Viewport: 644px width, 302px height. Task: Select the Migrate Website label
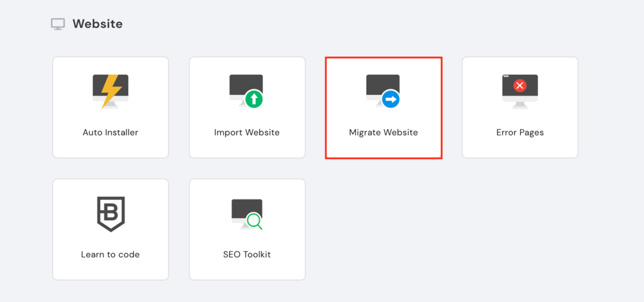pos(383,133)
